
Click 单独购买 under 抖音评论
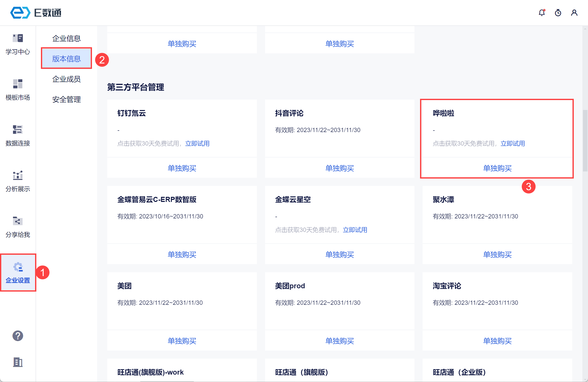click(x=339, y=168)
